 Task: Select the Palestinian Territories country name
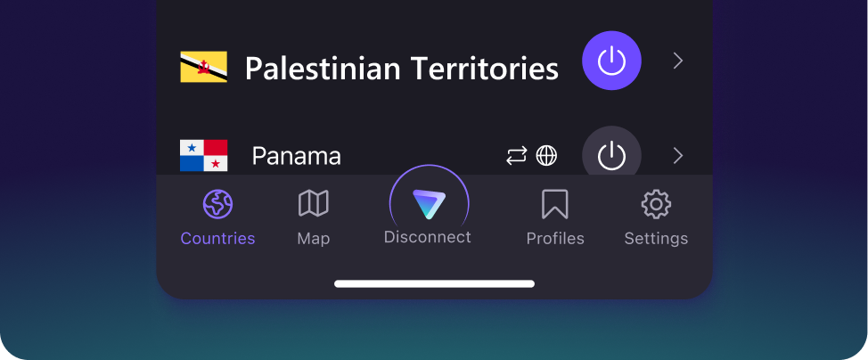point(402,69)
